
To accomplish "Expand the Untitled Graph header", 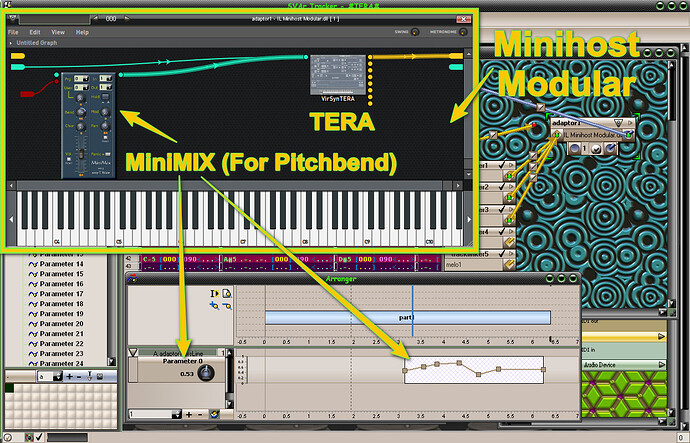I will point(11,43).
